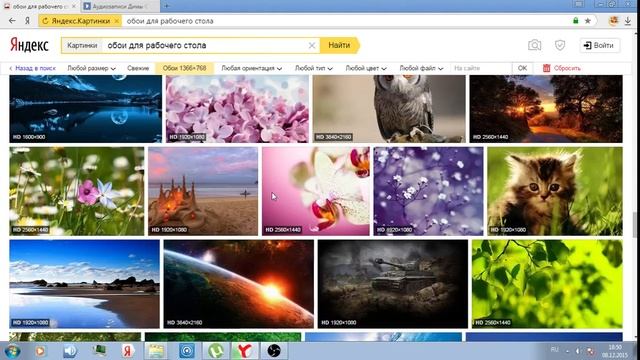The width and height of the screenshot is (640, 360).
Task: Open the sand castle beach wallpaper
Action: point(203,191)
